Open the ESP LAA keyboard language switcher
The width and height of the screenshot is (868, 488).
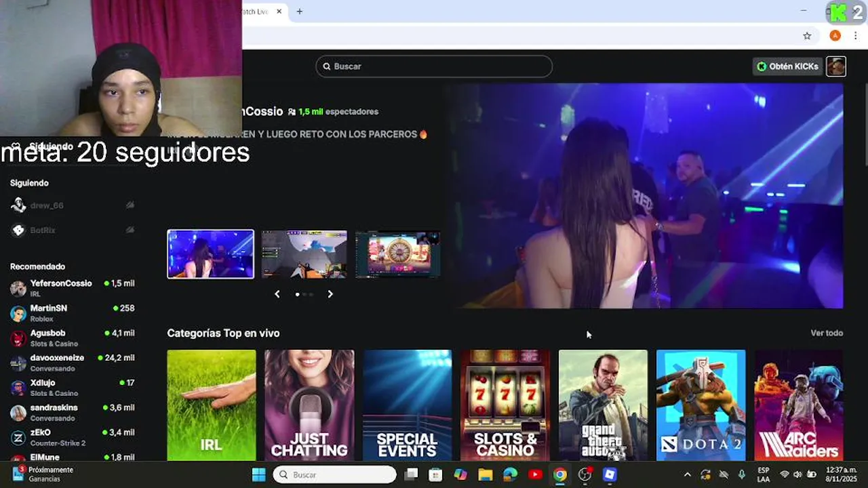tap(764, 474)
